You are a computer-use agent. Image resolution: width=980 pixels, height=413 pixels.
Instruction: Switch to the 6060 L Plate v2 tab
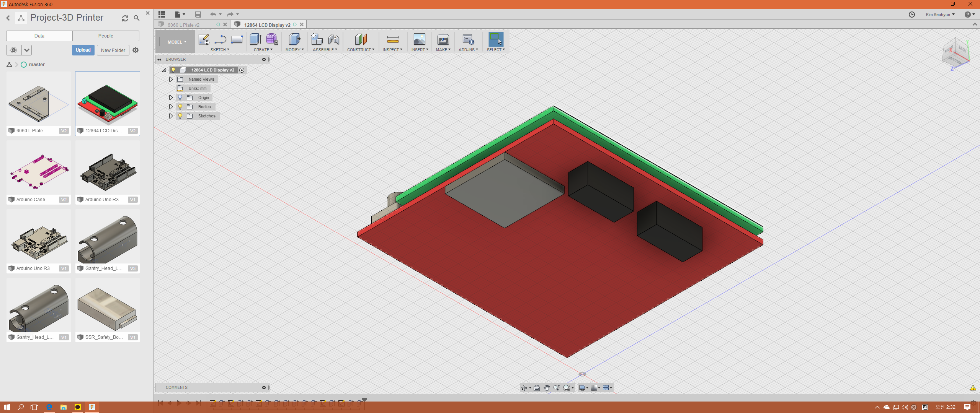(184, 25)
